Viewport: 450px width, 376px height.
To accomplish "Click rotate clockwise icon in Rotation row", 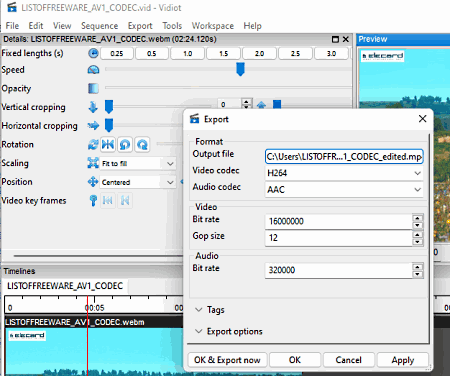I will click(142, 145).
